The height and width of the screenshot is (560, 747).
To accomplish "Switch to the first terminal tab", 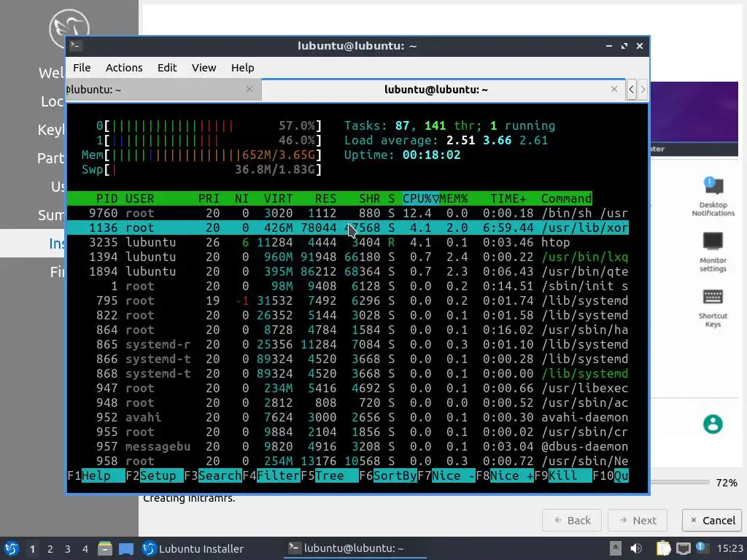I will 163,90.
